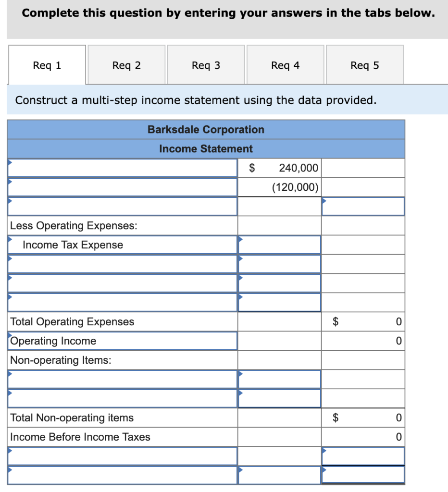This screenshot has height=492, width=448.
Task: Click the 240,000 amount cell
Action: pos(279,168)
